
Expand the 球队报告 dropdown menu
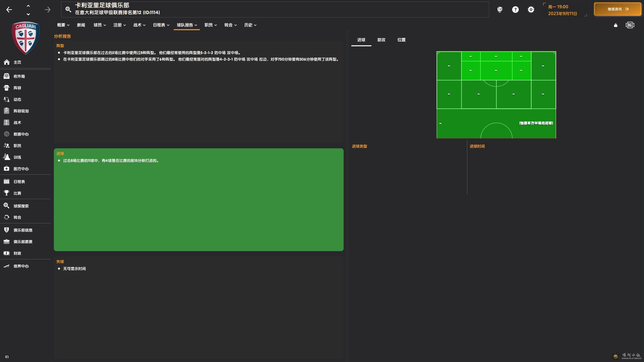(187, 25)
